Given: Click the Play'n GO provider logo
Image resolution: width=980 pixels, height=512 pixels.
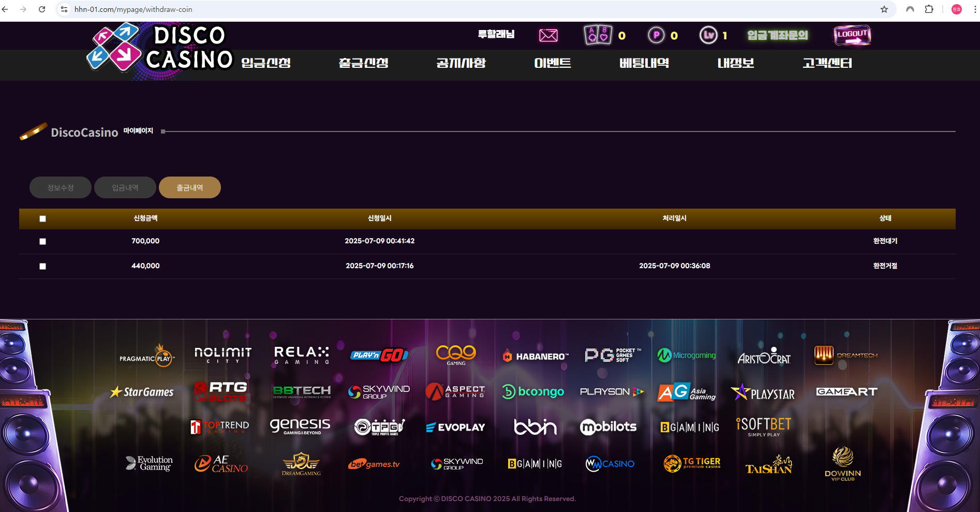Looking at the screenshot, I should (379, 355).
